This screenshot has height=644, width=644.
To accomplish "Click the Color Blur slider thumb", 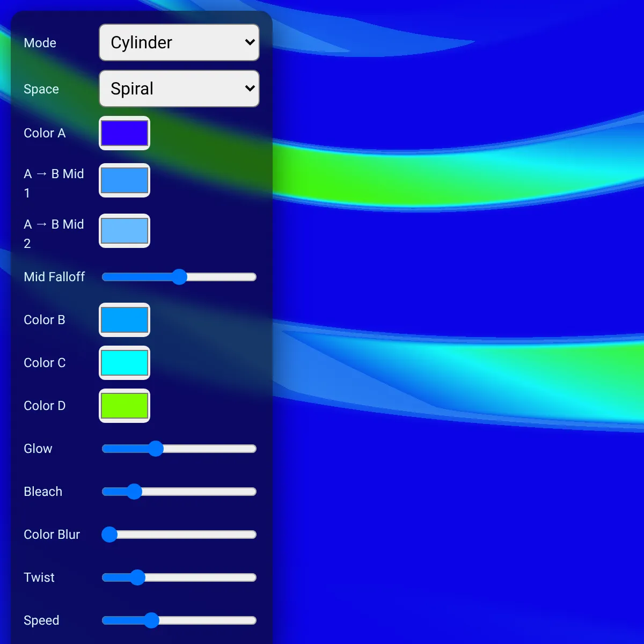I will [x=110, y=535].
